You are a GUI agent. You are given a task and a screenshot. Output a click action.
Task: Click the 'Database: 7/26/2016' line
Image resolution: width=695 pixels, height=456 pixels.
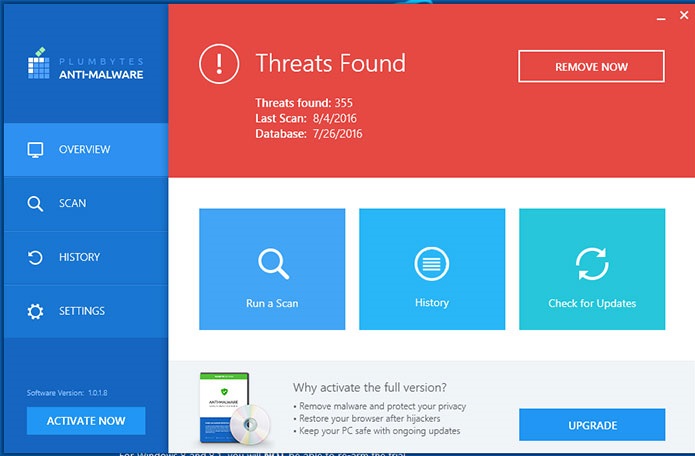pyautogui.click(x=309, y=134)
